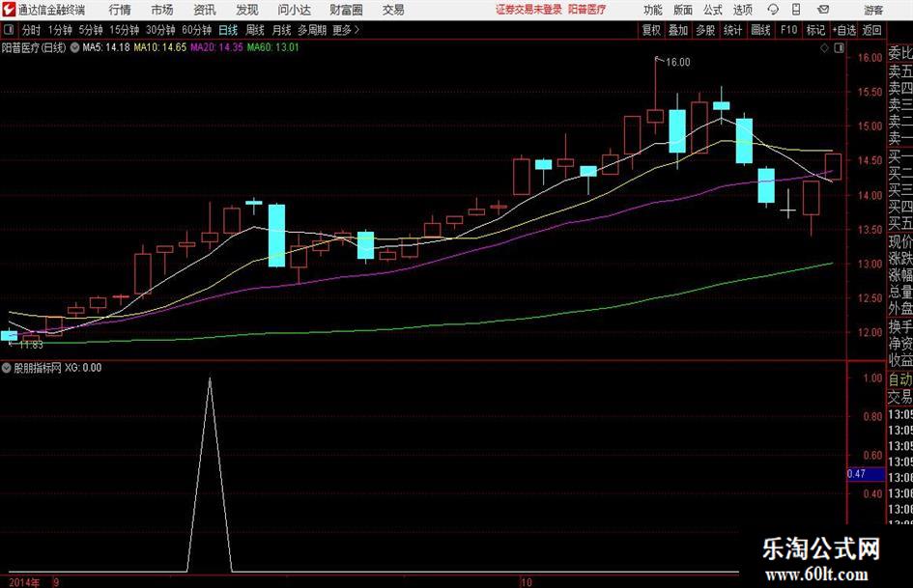Viewport: 913px width, 588px height.
Task: Expand the 阳普医疗 indicator settings arrow
Action: (x=75, y=47)
